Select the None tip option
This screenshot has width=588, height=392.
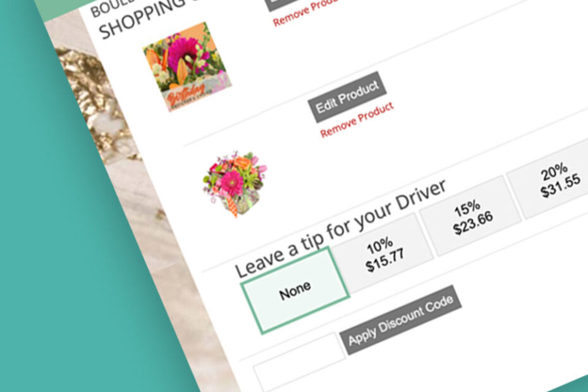coord(295,290)
